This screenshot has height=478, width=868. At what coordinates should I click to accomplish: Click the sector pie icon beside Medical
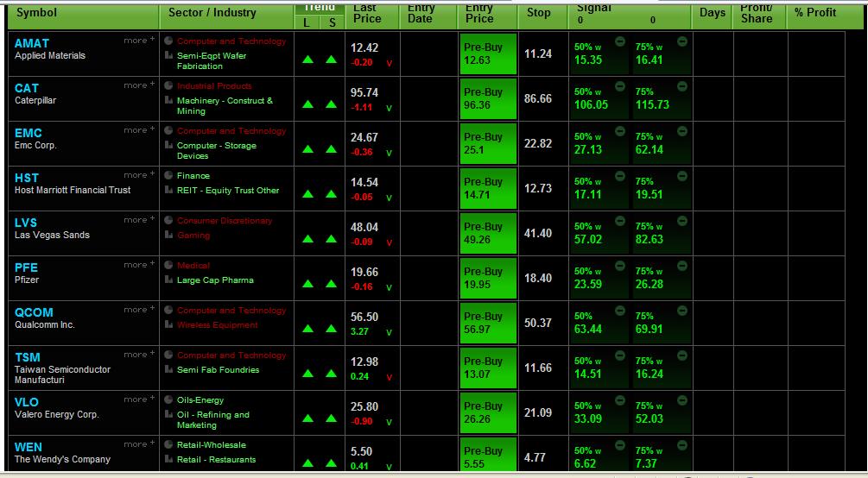click(168, 265)
